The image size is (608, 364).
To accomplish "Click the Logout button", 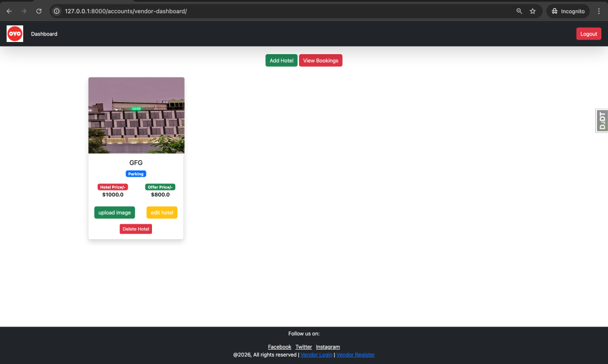I will (x=589, y=34).
